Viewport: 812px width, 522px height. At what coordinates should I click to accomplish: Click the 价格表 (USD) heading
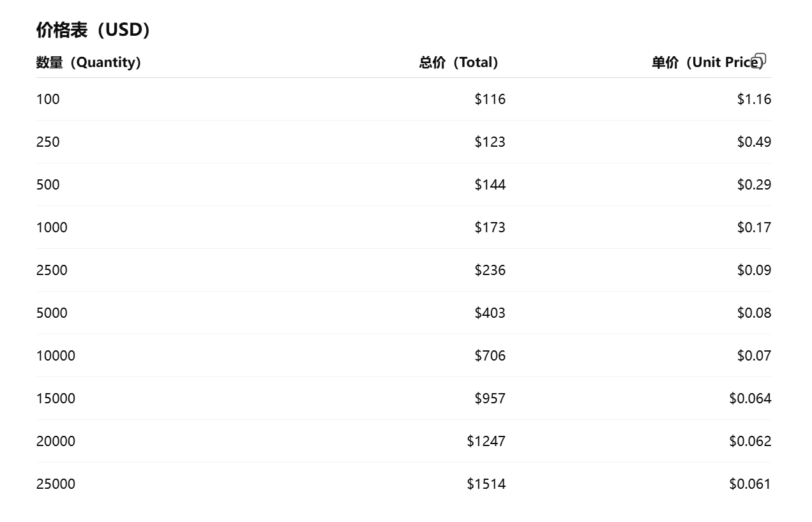click(93, 30)
